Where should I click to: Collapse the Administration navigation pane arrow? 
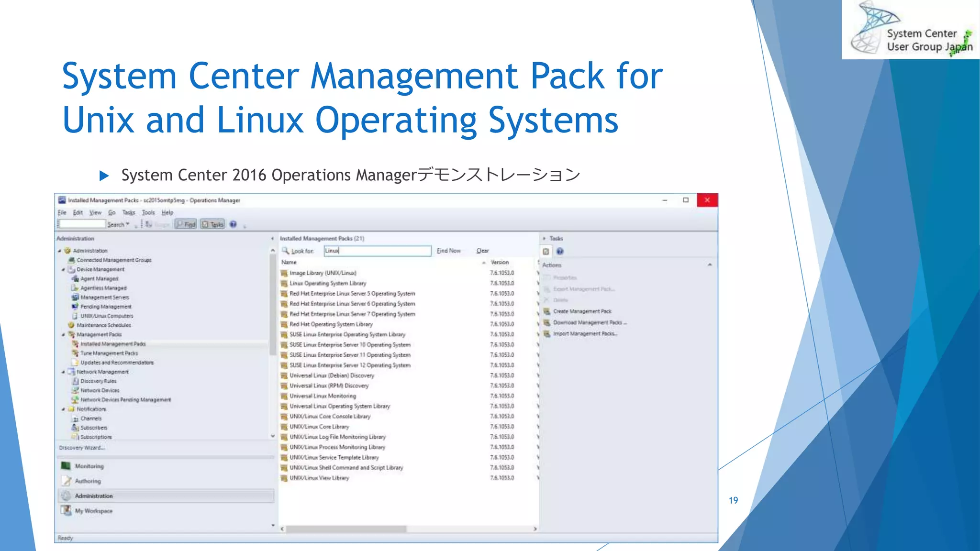272,238
